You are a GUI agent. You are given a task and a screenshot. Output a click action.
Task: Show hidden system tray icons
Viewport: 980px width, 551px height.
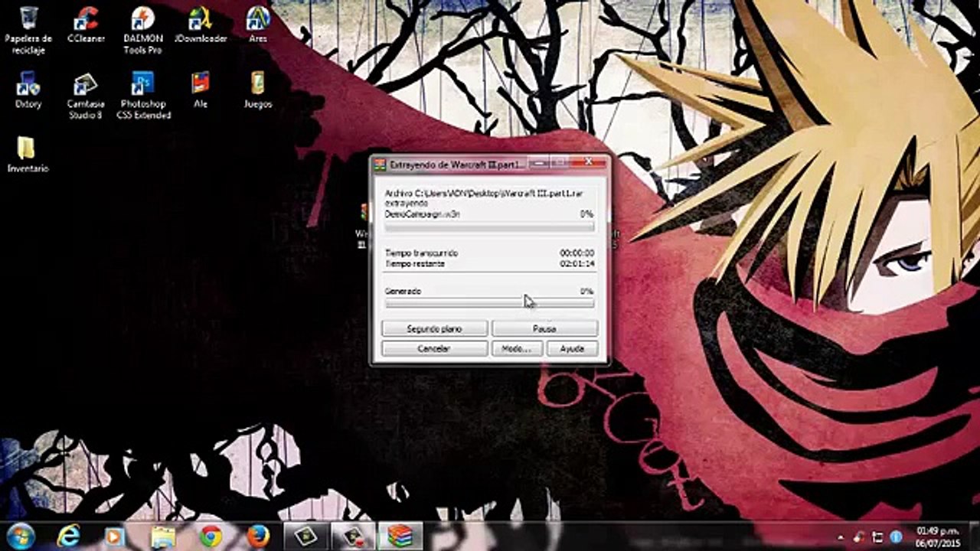pyautogui.click(x=841, y=537)
